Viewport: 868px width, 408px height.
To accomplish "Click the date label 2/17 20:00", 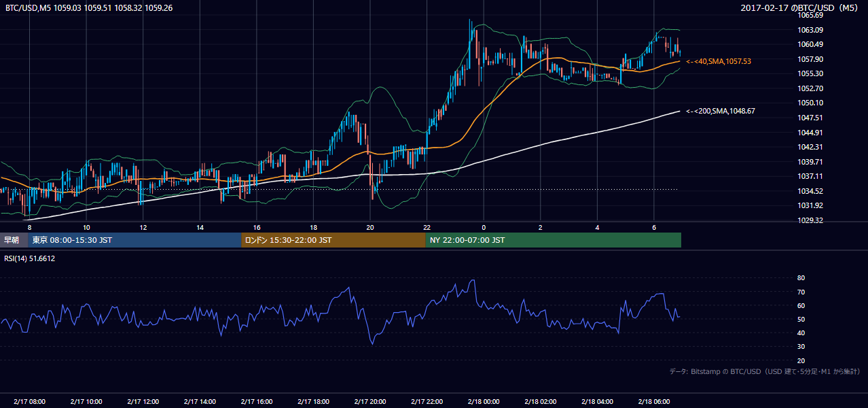I will click(370, 401).
